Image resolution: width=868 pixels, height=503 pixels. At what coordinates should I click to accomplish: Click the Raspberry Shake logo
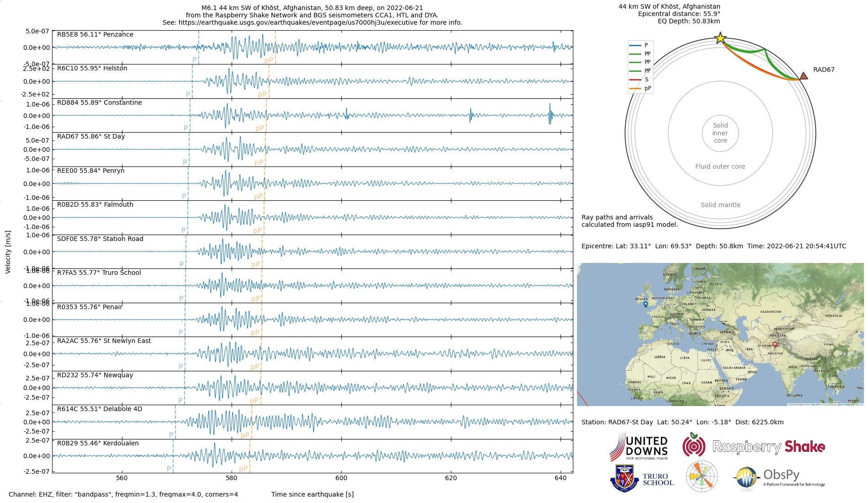[754, 445]
